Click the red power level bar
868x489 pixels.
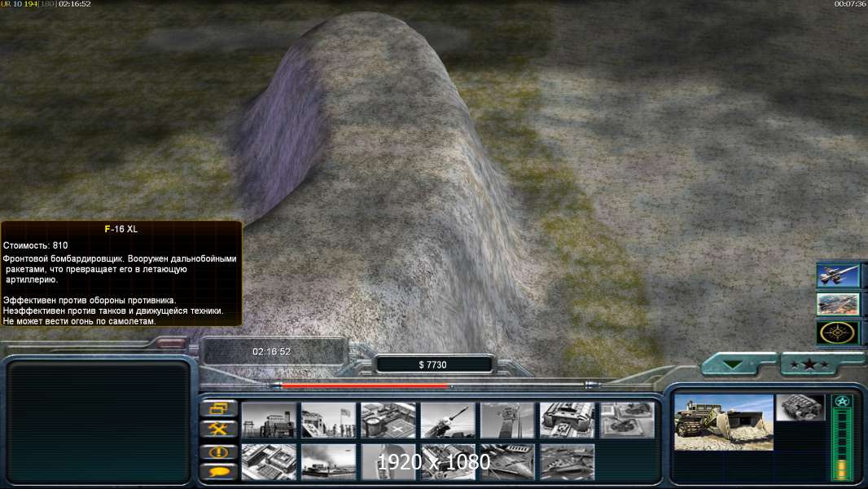[366, 385]
